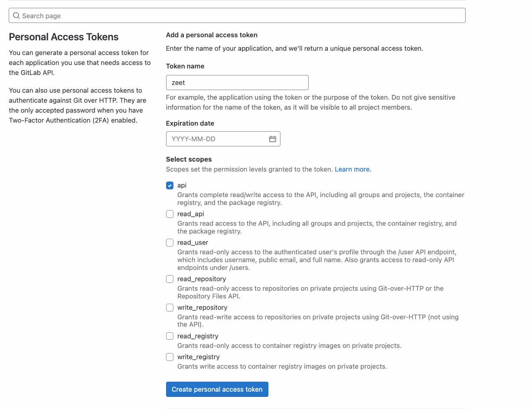Check the write_registry scope checkbox
Screen dimensions: 532x409
(x=170, y=357)
